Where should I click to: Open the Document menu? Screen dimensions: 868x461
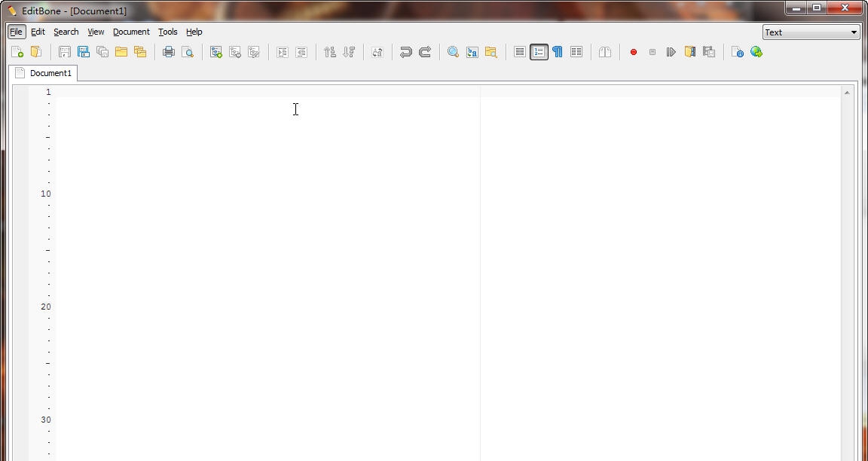click(x=131, y=32)
